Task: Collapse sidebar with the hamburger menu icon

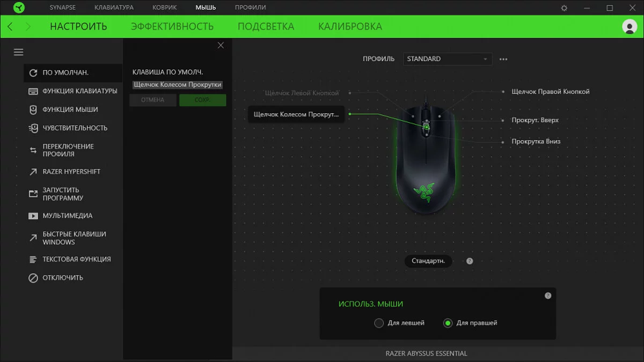Action: 19,52
